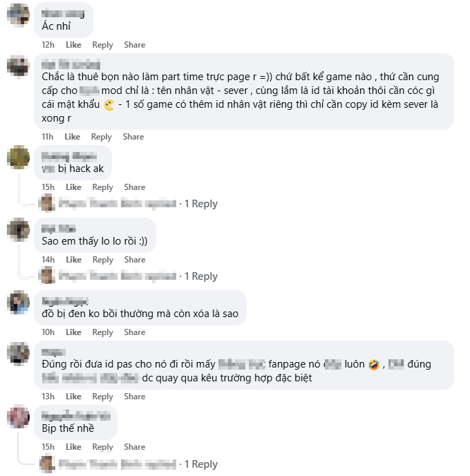Like the "Ác nhỉ" comment

[x=73, y=45]
